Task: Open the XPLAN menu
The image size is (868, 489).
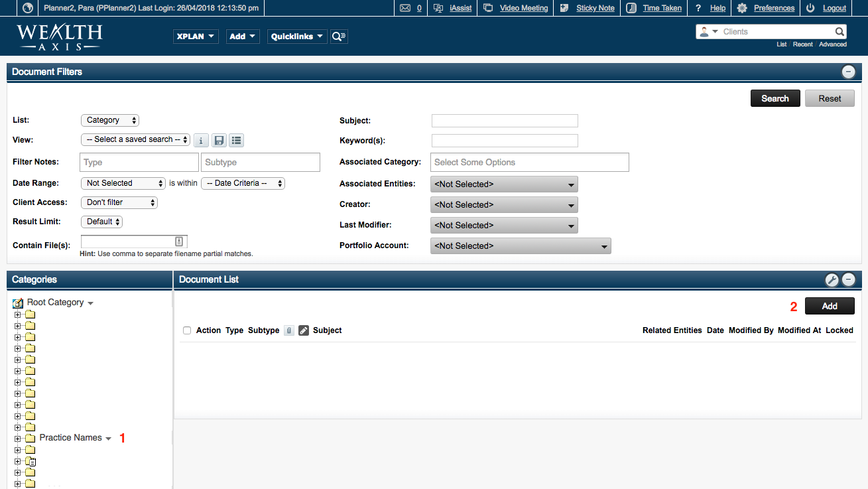Action: pyautogui.click(x=196, y=36)
